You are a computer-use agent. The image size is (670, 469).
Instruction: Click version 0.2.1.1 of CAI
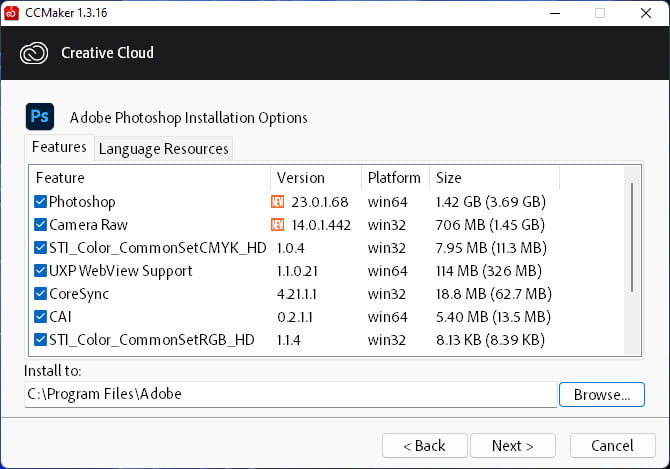(295, 317)
